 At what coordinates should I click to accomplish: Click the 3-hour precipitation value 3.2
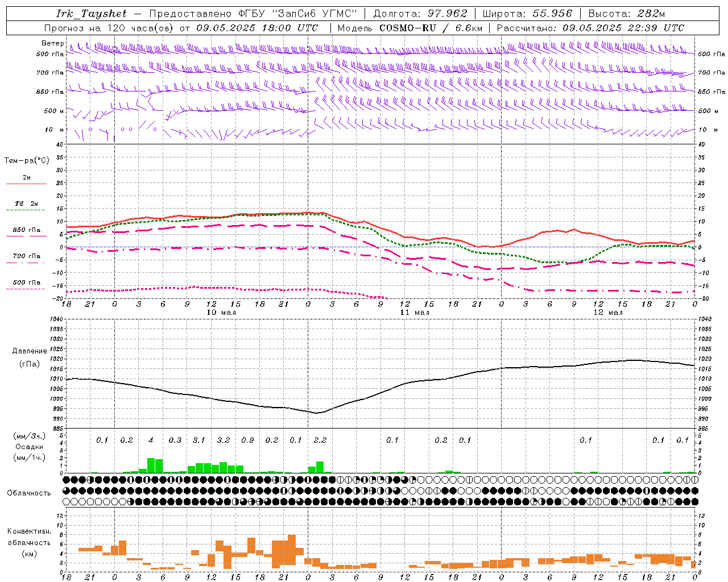point(224,440)
